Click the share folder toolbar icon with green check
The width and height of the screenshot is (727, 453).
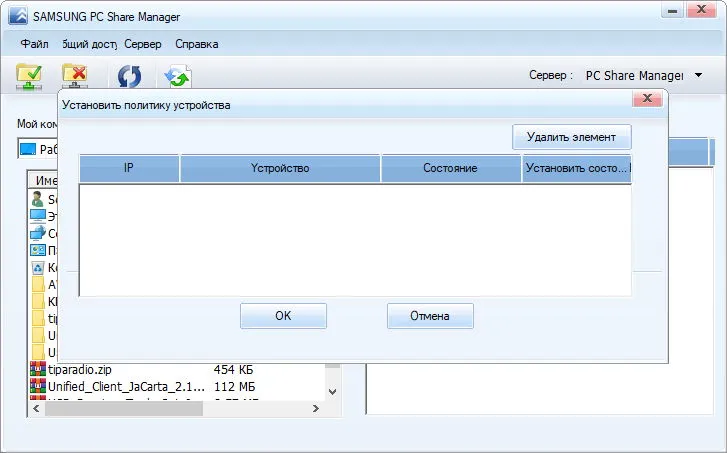pos(29,76)
